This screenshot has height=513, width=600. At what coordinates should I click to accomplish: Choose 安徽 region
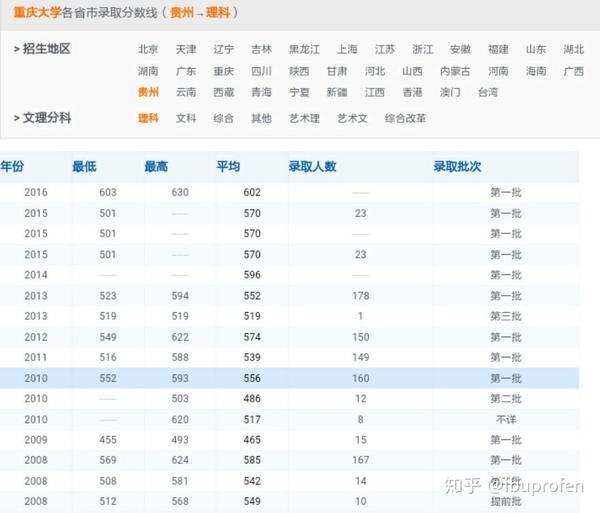pyautogui.click(x=460, y=49)
